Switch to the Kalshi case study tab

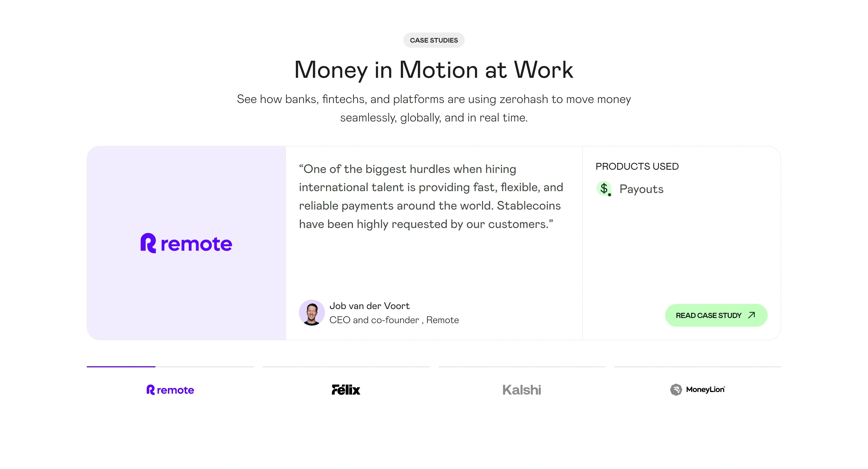[522, 390]
